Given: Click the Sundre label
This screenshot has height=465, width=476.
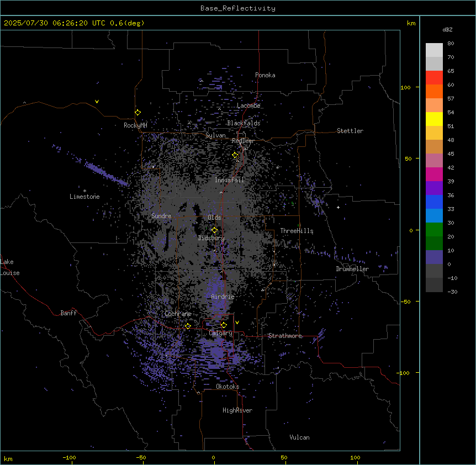Looking at the screenshot, I should (x=161, y=216).
